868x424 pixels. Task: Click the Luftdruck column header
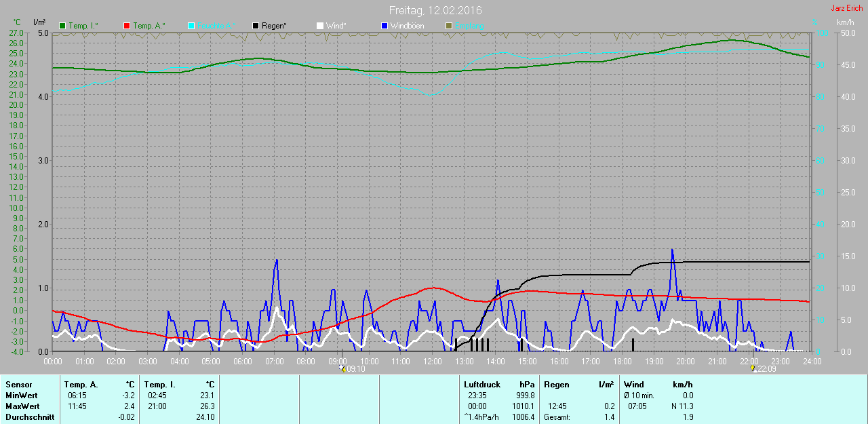tap(481, 385)
